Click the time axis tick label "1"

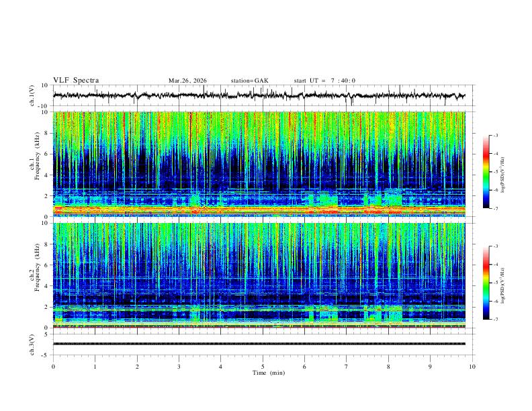(95, 367)
